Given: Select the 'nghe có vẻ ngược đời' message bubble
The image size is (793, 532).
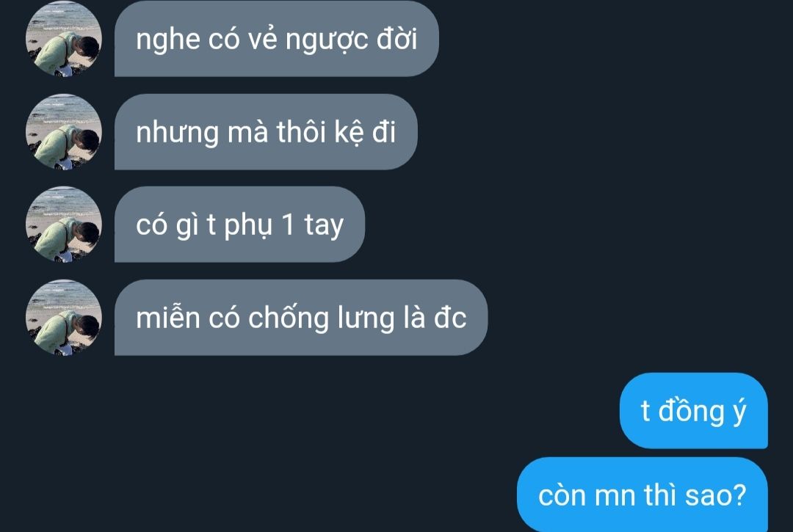Looking at the screenshot, I should click(x=277, y=39).
